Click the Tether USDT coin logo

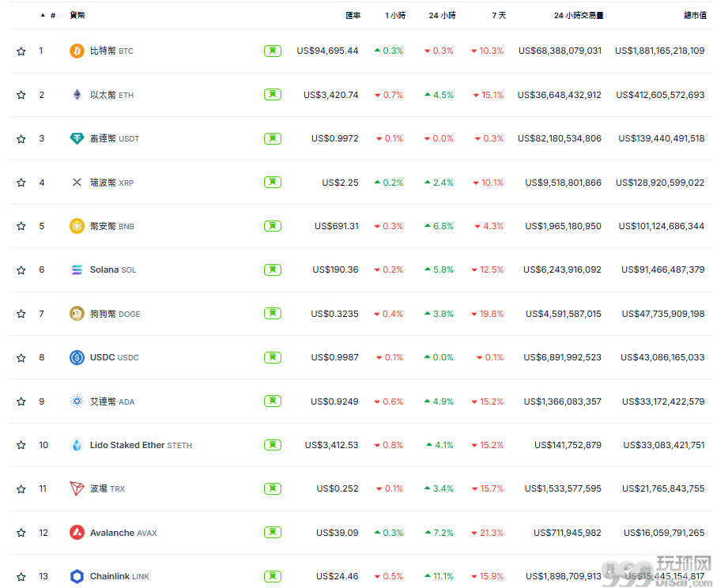[77, 138]
